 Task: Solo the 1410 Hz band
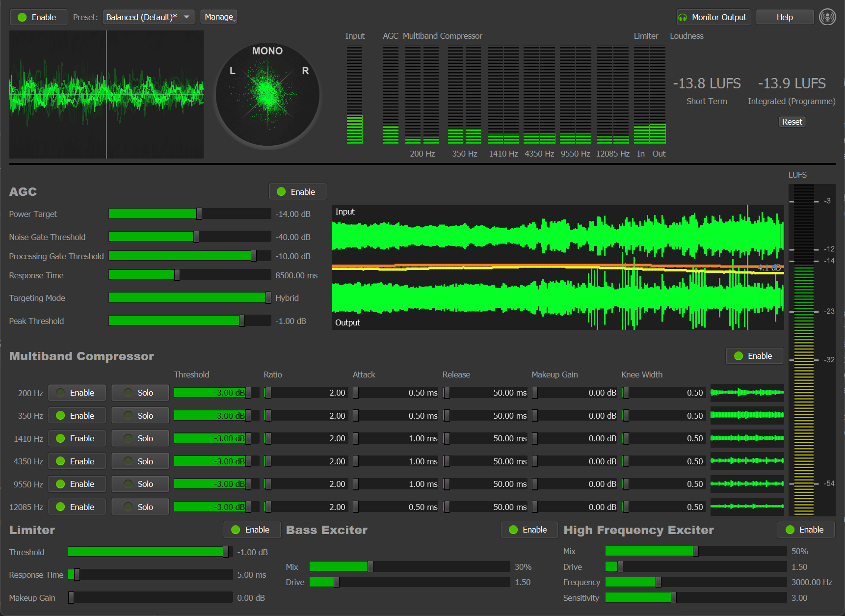pos(140,438)
